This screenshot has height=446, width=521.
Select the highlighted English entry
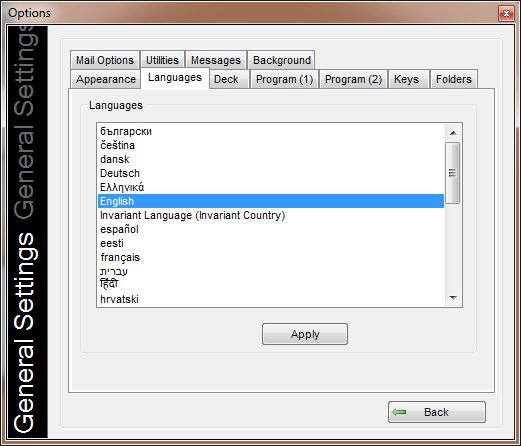[x=271, y=201]
